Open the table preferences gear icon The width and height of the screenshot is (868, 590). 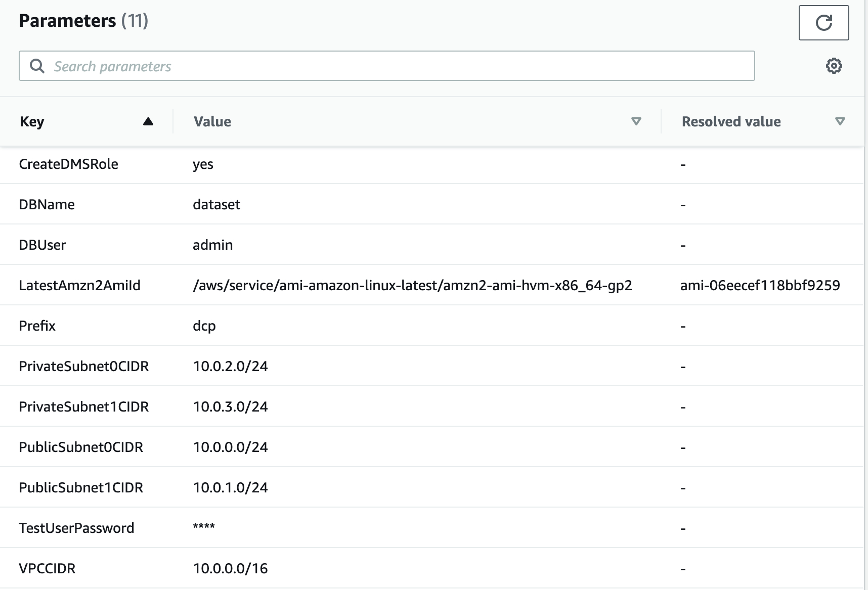[x=834, y=66]
